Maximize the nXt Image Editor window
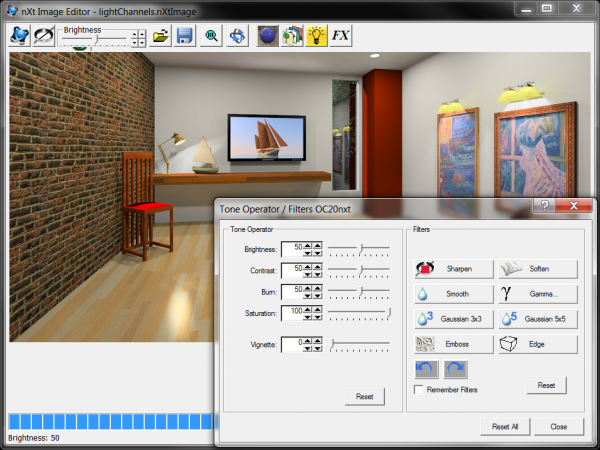Image resolution: width=600 pixels, height=450 pixels. click(x=546, y=8)
